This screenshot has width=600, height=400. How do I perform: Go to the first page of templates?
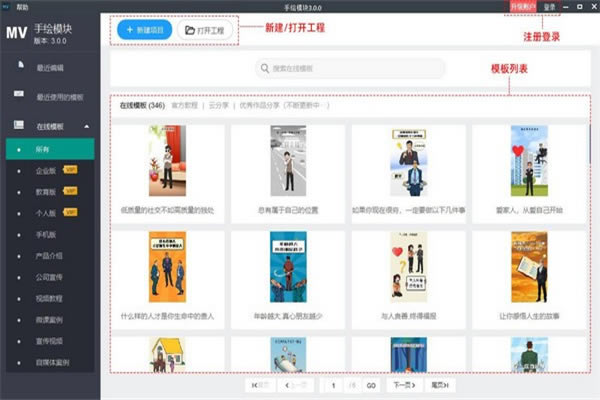tap(260, 385)
